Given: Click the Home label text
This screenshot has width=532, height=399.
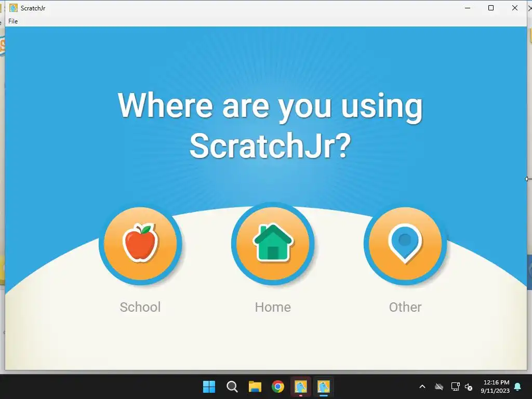Looking at the screenshot, I should 273,307.
